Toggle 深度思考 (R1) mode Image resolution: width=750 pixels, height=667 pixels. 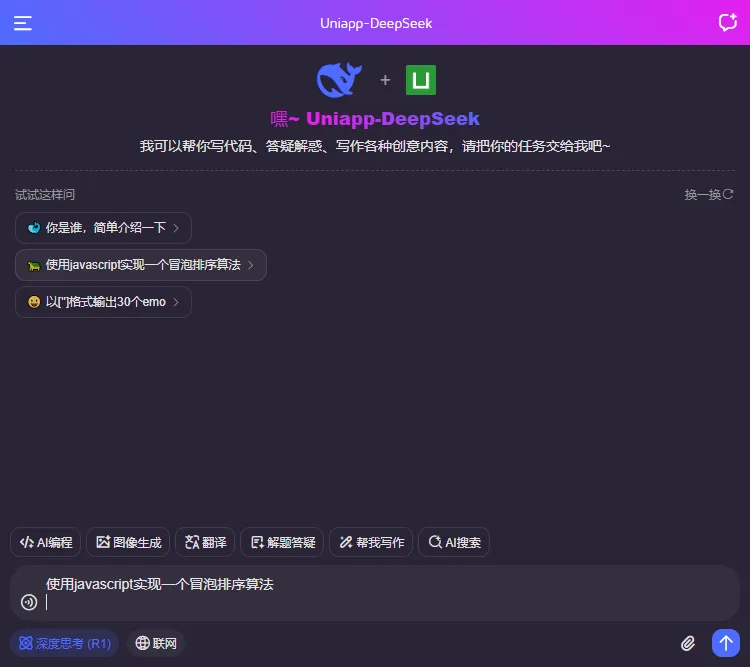coord(64,643)
